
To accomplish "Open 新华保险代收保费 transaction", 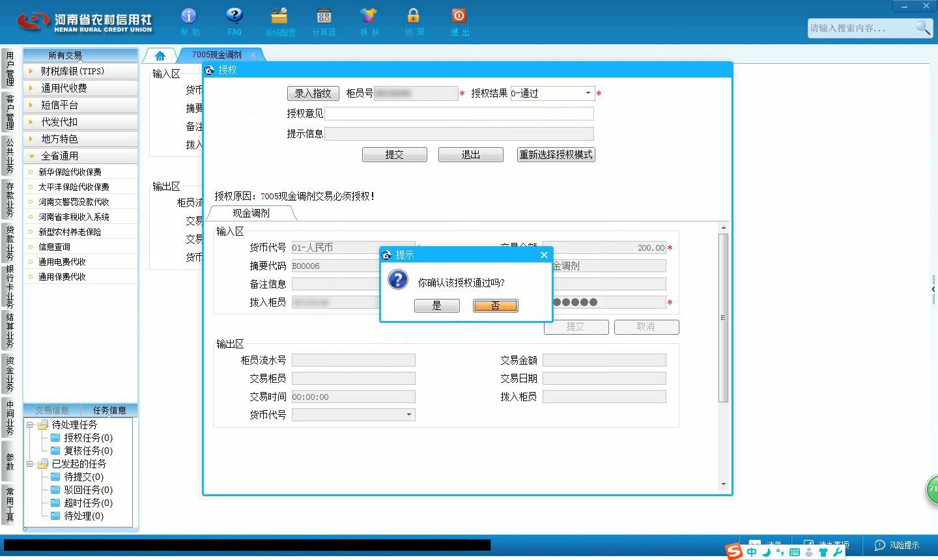I will click(x=70, y=172).
